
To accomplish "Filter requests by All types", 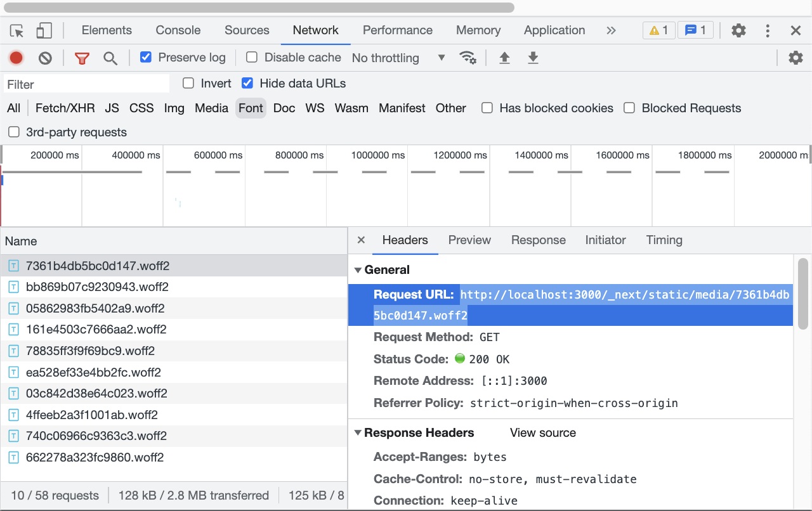I will [x=14, y=108].
